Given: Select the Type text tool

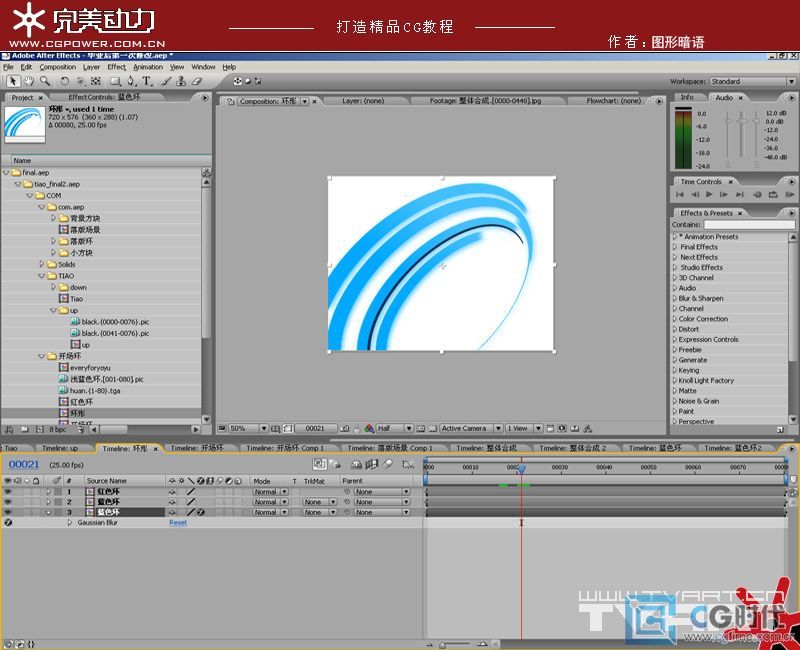Looking at the screenshot, I should tap(147, 81).
